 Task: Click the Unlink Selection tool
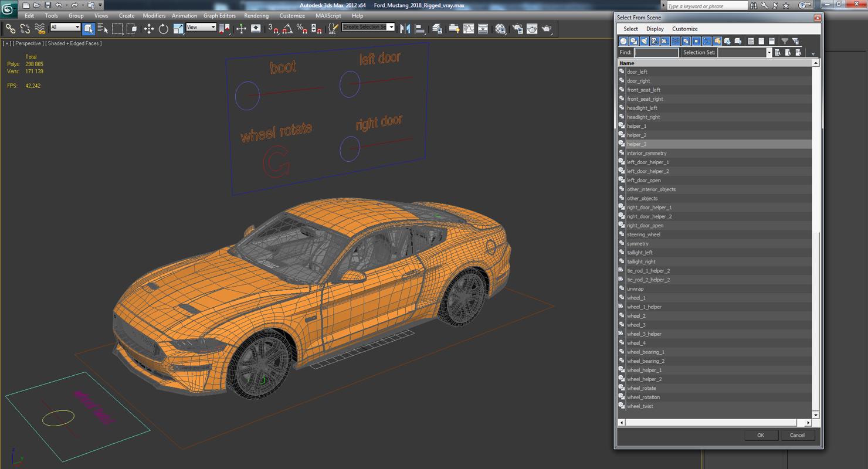coord(25,29)
